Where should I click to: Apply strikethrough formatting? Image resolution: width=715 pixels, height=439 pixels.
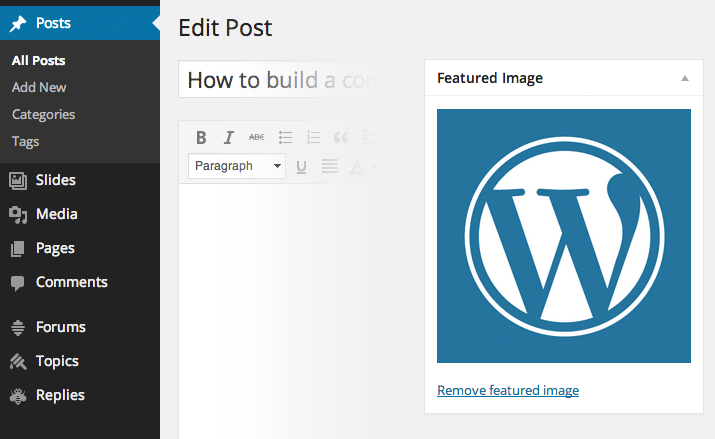pos(256,138)
